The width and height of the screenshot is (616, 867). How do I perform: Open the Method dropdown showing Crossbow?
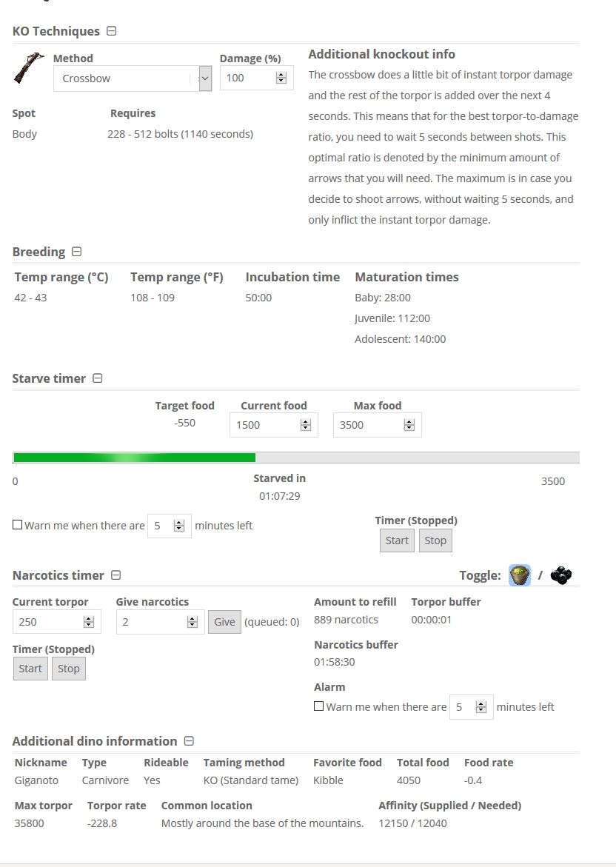(133, 78)
